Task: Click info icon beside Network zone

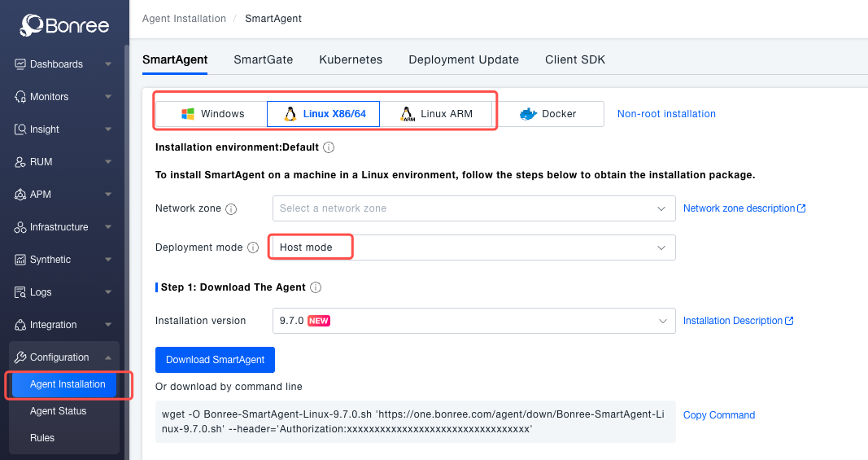Action: pos(231,209)
